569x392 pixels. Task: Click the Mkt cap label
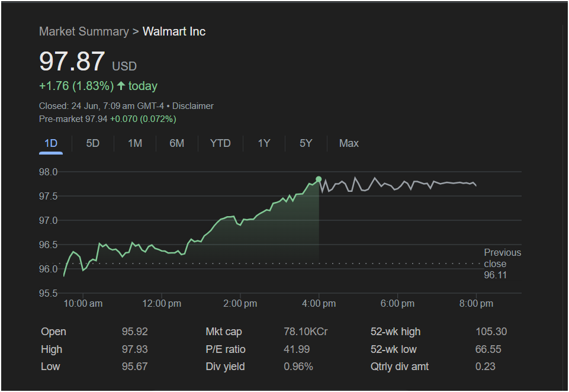pyautogui.click(x=224, y=332)
